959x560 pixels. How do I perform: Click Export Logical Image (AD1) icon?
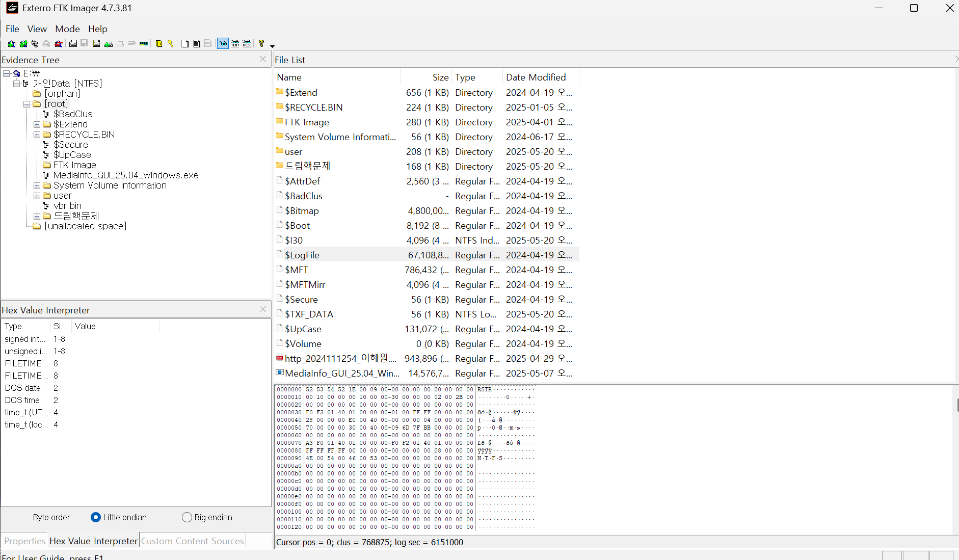click(x=96, y=44)
